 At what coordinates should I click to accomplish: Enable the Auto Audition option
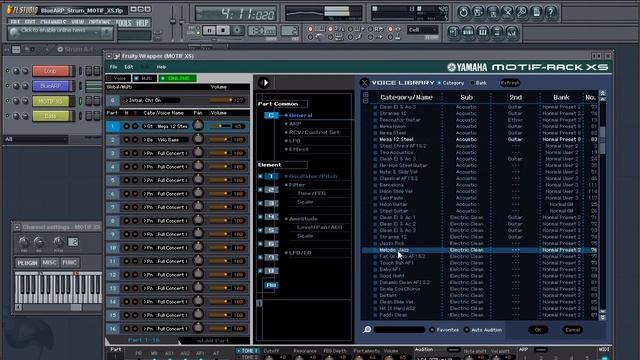tap(467, 330)
